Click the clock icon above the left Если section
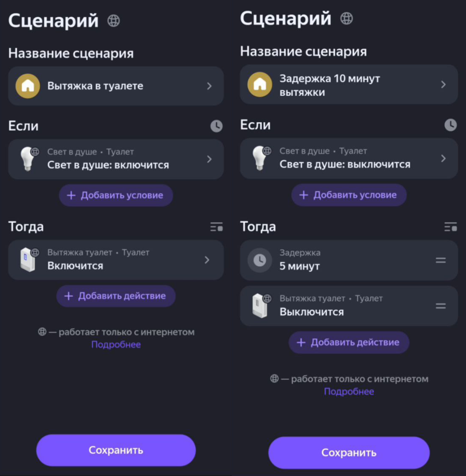Viewport: 466px width, 476px height. coord(216,126)
